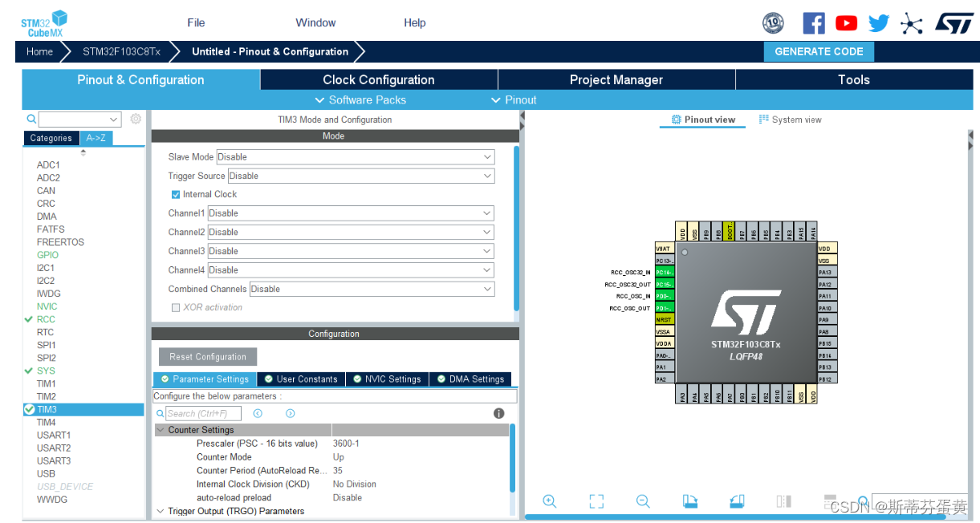The image size is (980, 523).
Task: Open the Help menu
Action: click(x=415, y=22)
